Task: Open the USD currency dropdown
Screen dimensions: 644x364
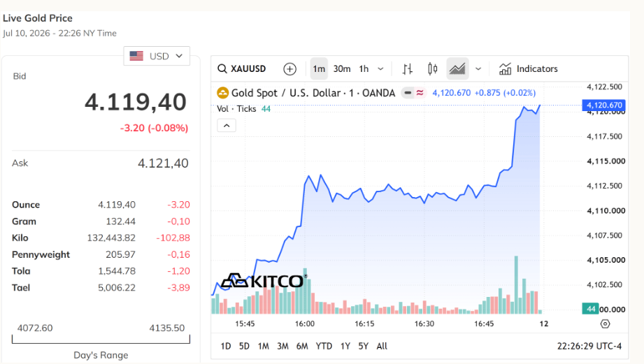Action: (157, 56)
